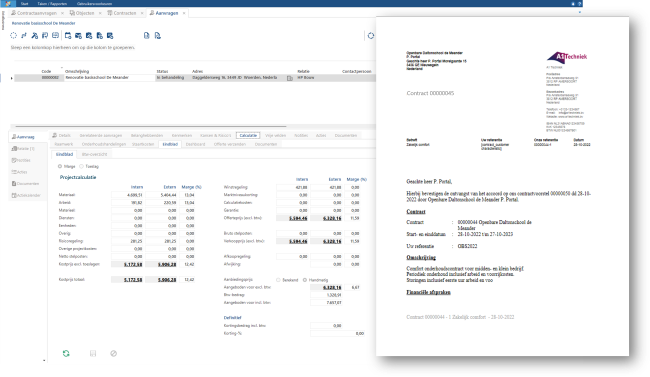Click the cancel icon at the bottom
Screen dimensions: 650x377
pyautogui.click(x=114, y=353)
